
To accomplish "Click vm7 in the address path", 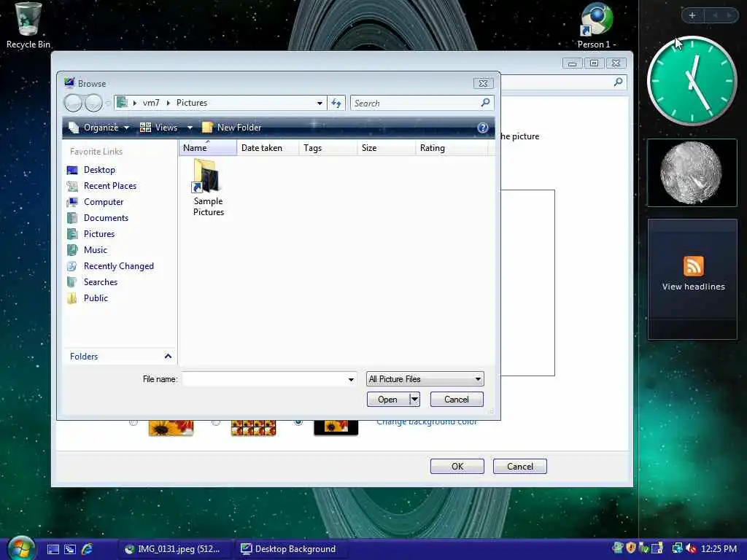I will click(x=151, y=103).
